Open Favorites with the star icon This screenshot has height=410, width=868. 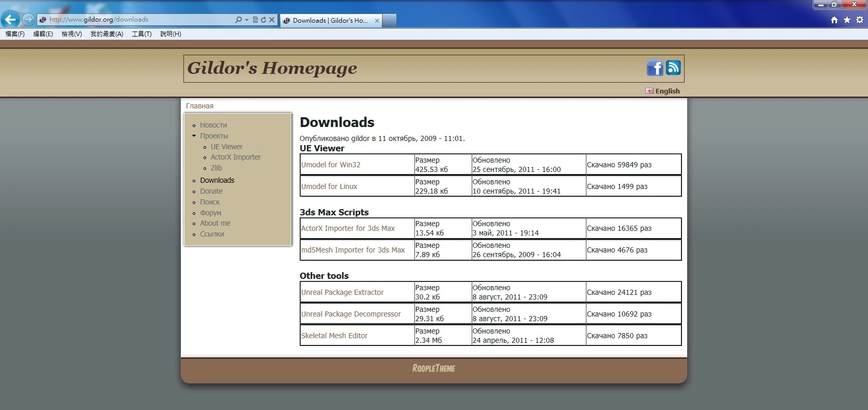pos(847,20)
